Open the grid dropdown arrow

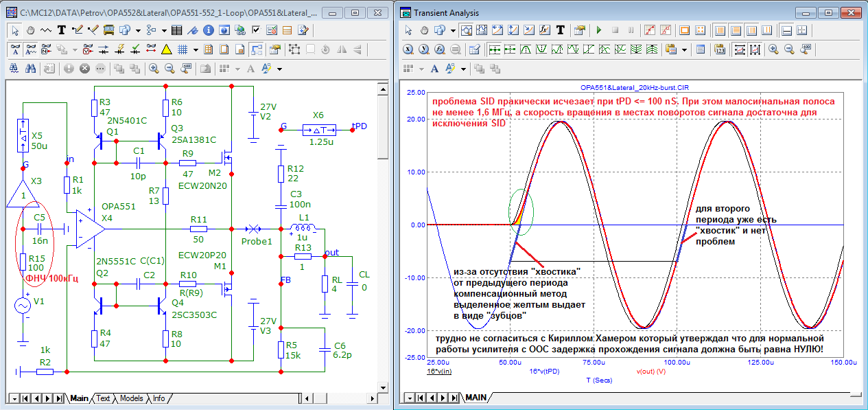click(196, 49)
